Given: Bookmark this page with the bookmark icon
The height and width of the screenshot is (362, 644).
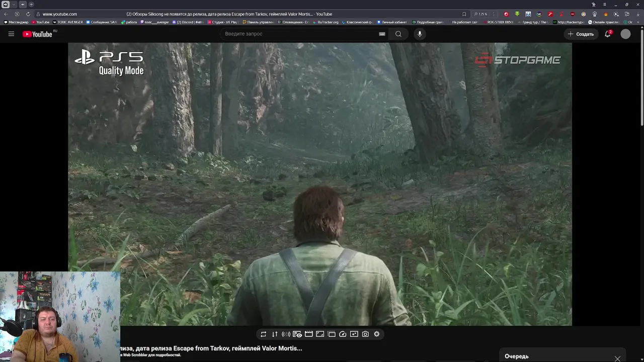Looking at the screenshot, I should [464, 14].
